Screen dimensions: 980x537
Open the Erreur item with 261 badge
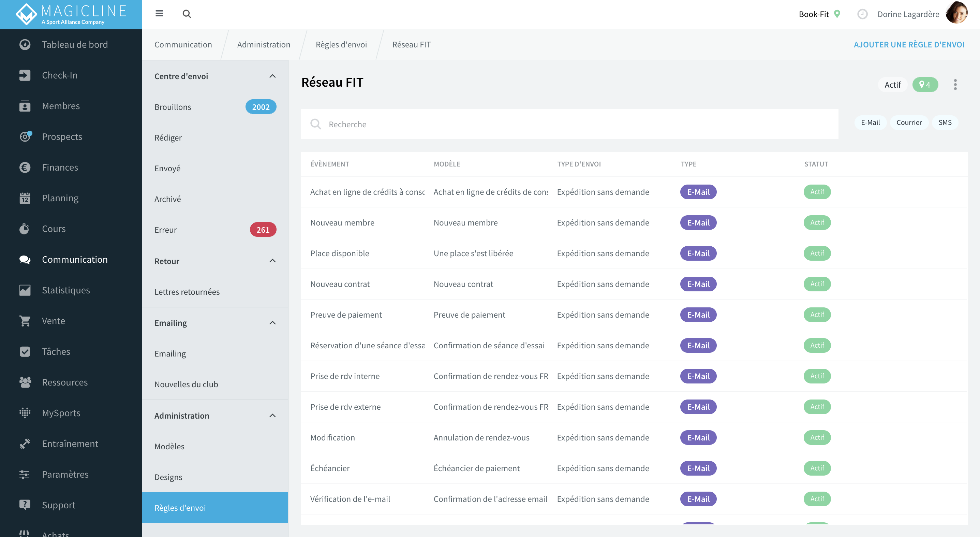tap(215, 230)
